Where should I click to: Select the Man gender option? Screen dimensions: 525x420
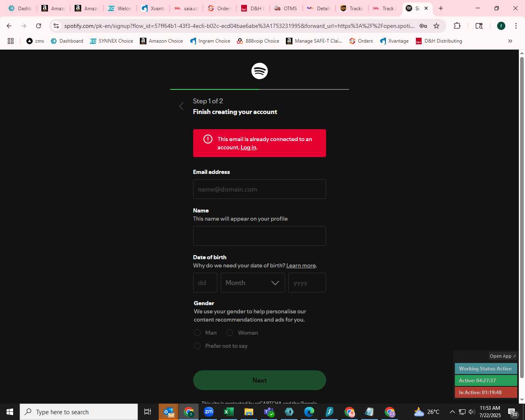point(197,333)
